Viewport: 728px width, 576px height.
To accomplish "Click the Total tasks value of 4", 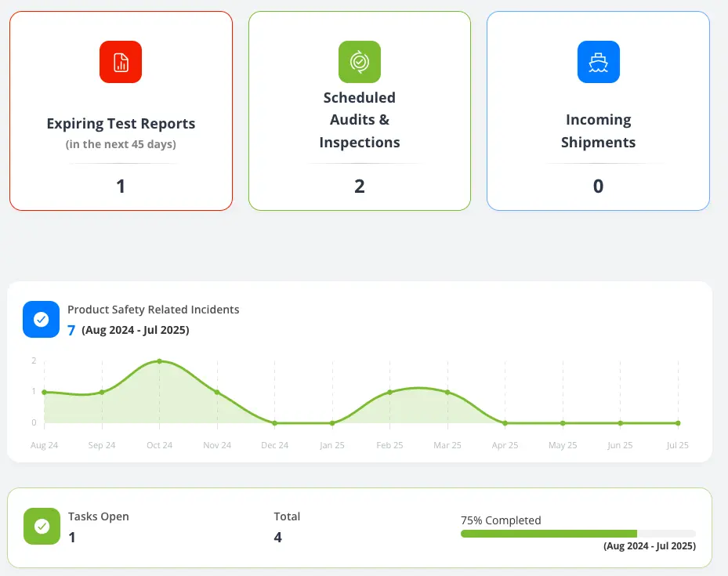I will (277, 538).
